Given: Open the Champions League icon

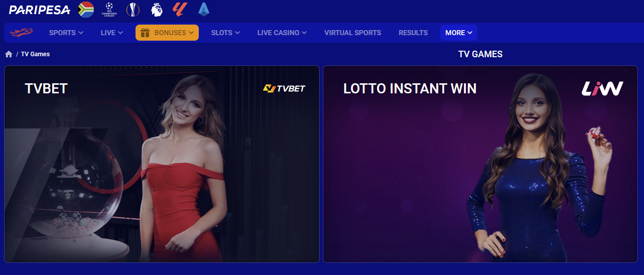Looking at the screenshot, I should [109, 10].
